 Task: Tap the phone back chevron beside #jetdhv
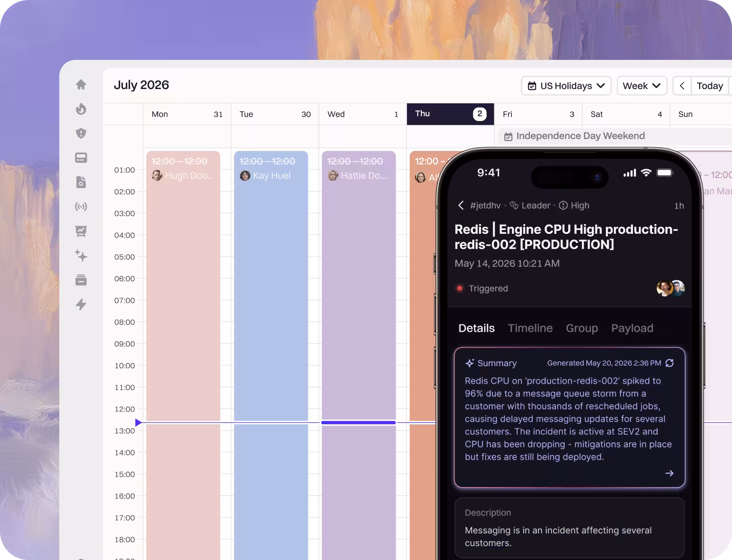click(x=461, y=205)
